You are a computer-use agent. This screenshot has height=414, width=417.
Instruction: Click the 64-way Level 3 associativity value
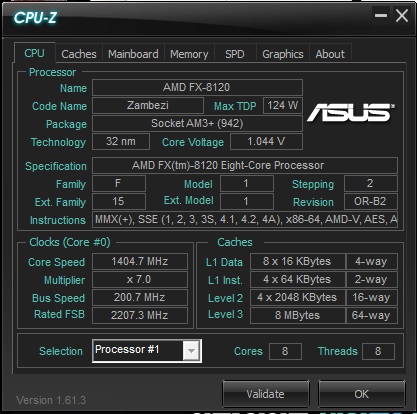point(371,315)
